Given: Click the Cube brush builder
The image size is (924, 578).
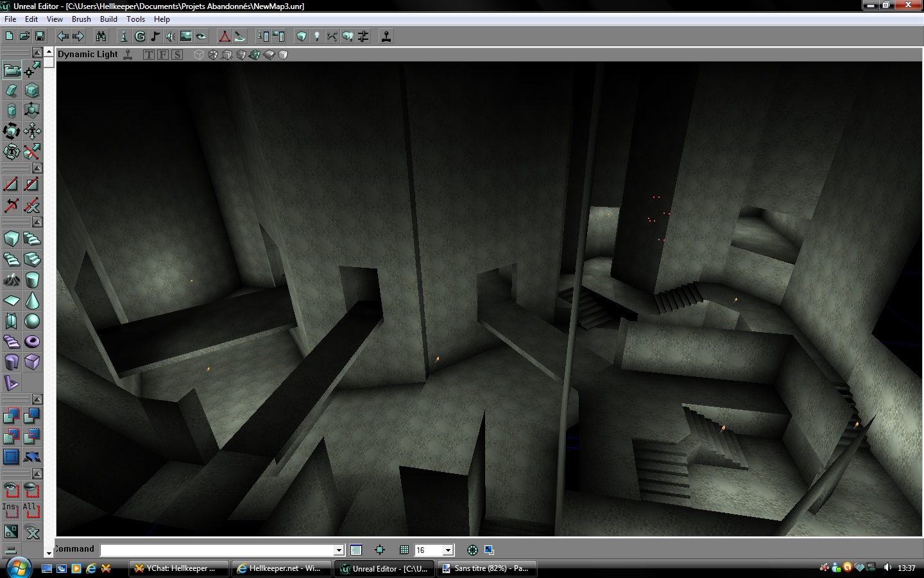Looking at the screenshot, I should coord(12,239).
